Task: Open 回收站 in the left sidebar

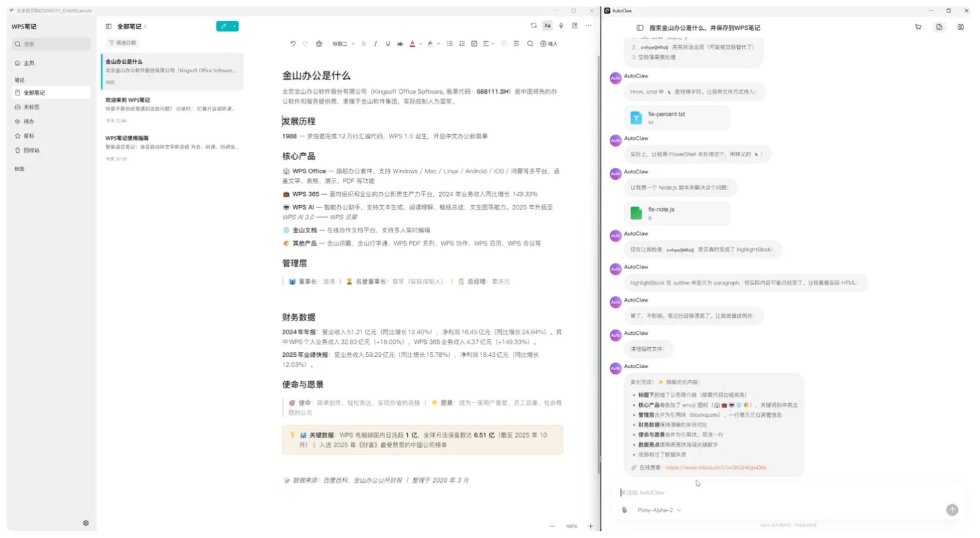Action: pyautogui.click(x=31, y=150)
